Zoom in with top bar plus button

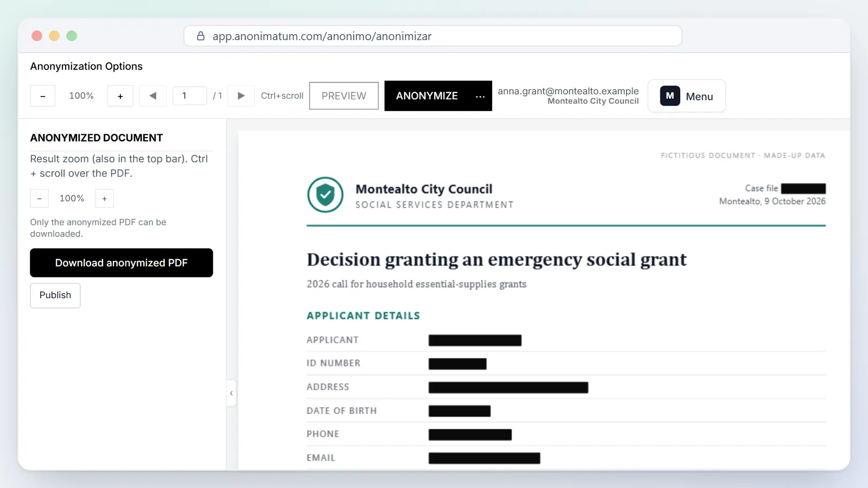pos(120,96)
